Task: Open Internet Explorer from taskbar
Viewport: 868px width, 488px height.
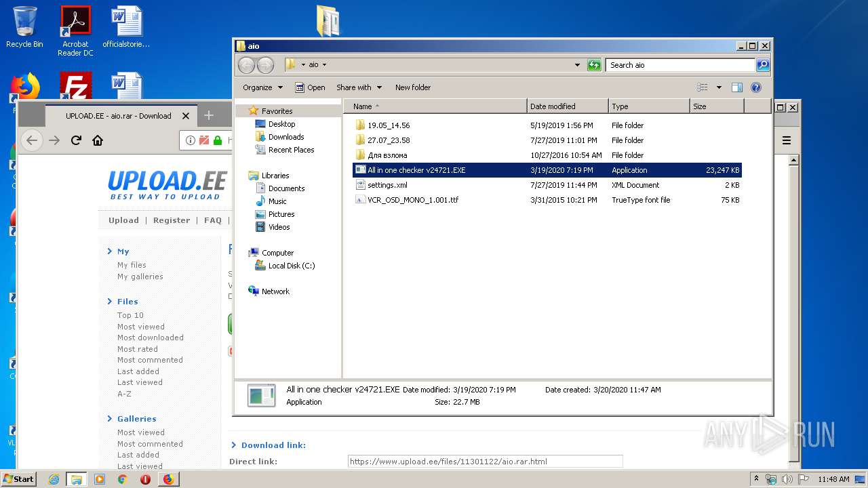Action: [x=54, y=479]
